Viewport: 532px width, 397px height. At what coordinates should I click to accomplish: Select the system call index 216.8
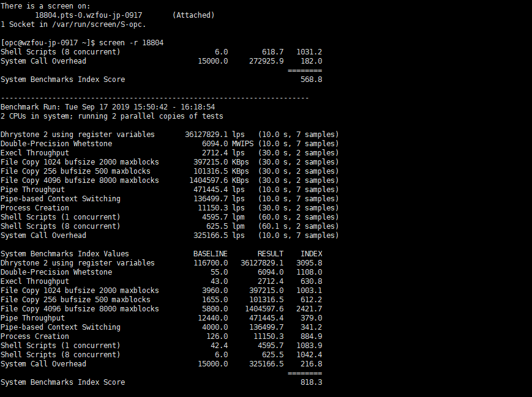click(x=311, y=363)
